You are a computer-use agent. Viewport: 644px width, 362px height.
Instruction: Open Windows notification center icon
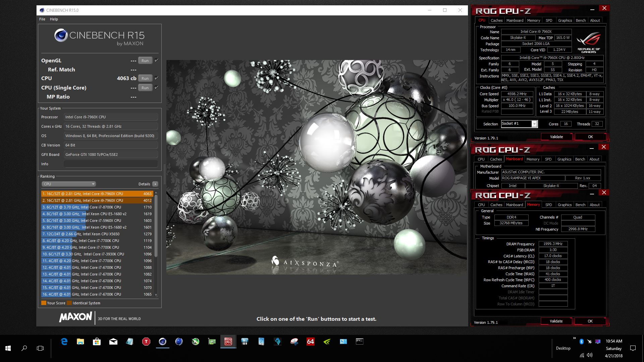pyautogui.click(x=633, y=348)
